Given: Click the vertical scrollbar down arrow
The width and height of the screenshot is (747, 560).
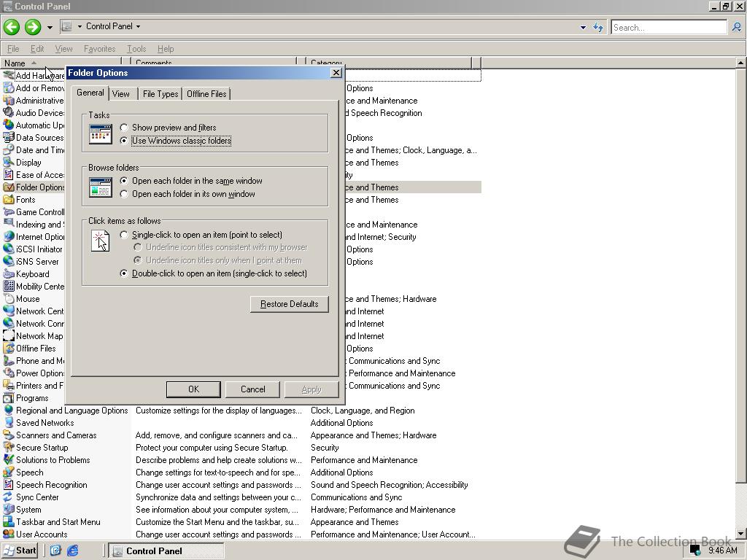Looking at the screenshot, I should 741,534.
